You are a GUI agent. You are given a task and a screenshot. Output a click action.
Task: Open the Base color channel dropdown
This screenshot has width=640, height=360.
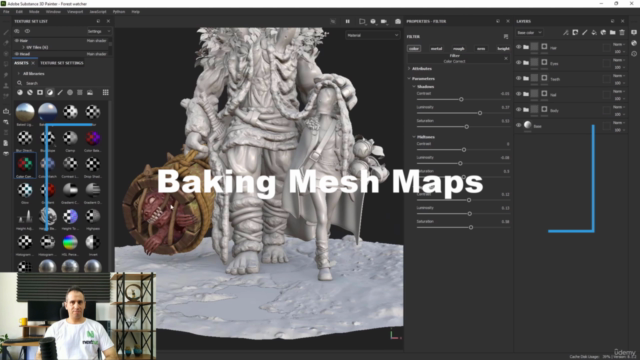(529, 33)
